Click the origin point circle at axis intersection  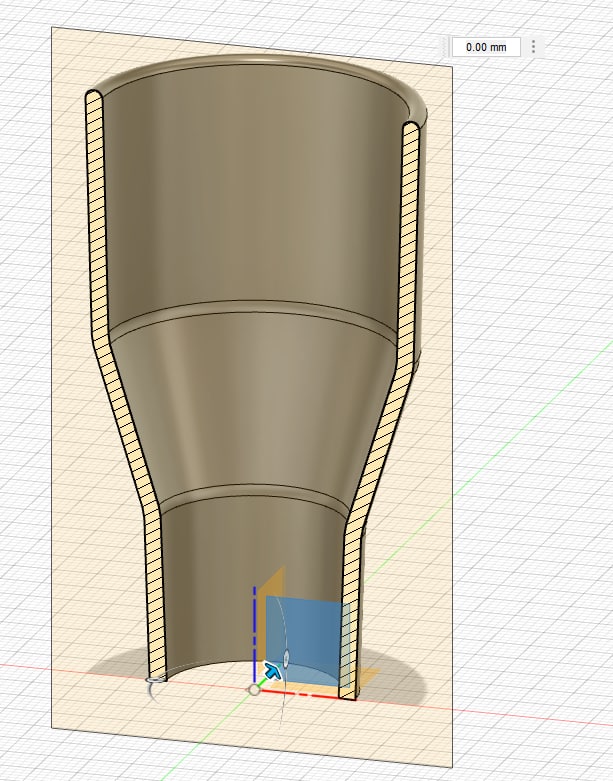[254, 690]
